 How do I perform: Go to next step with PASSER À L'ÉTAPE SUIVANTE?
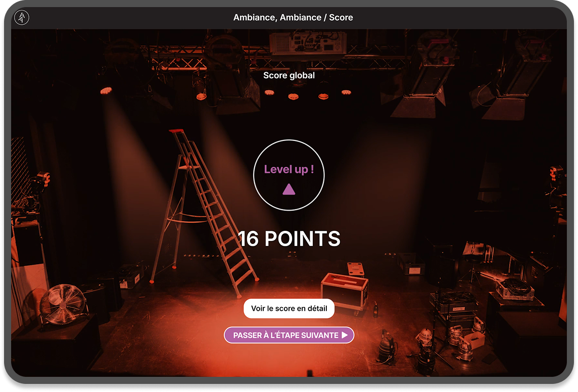point(289,335)
